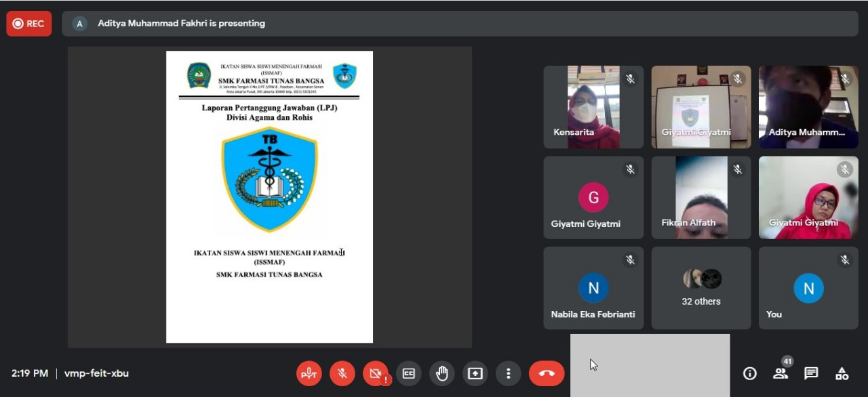
Task: Unmute your microphone in the call controls
Action: point(342,373)
